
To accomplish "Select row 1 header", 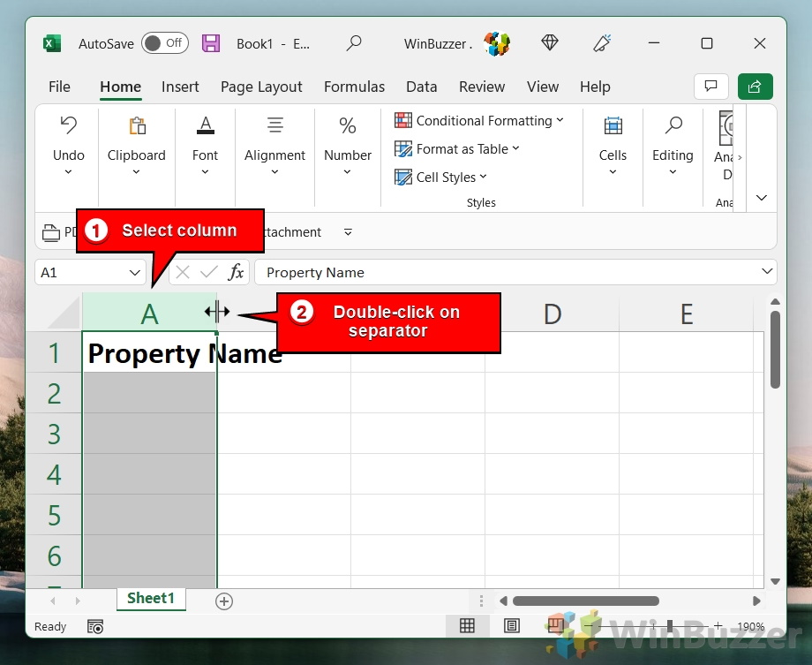I will pos(54,353).
